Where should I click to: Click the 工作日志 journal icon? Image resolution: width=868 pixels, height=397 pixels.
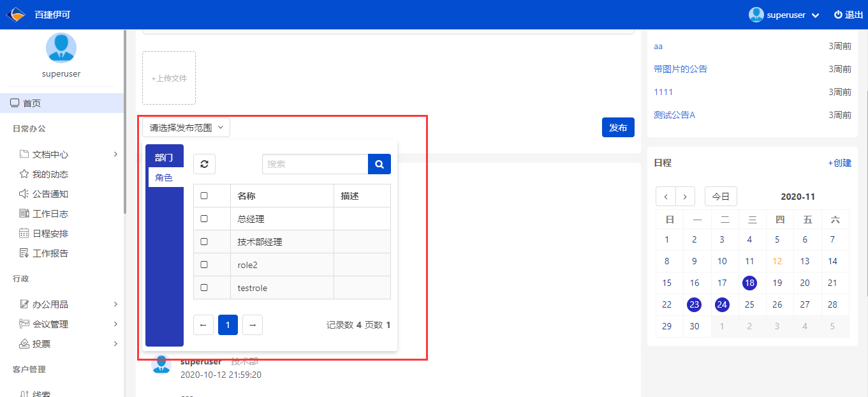tap(24, 214)
